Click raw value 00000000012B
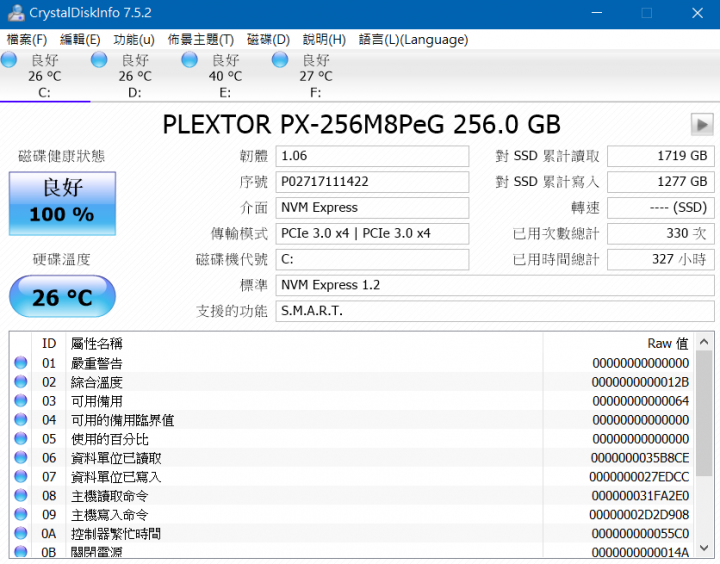Viewport: 720px width, 564px height. 640,382
